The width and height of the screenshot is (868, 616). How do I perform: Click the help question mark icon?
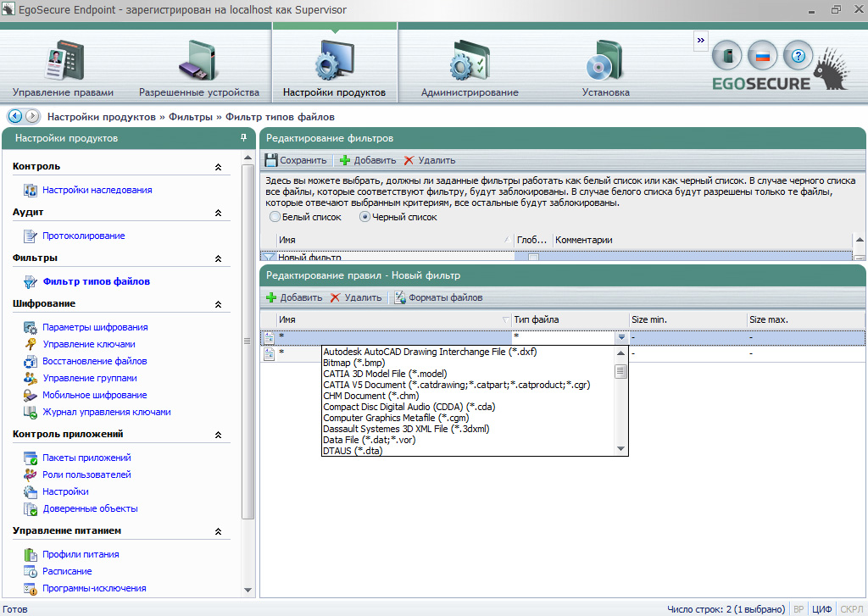coord(797,56)
